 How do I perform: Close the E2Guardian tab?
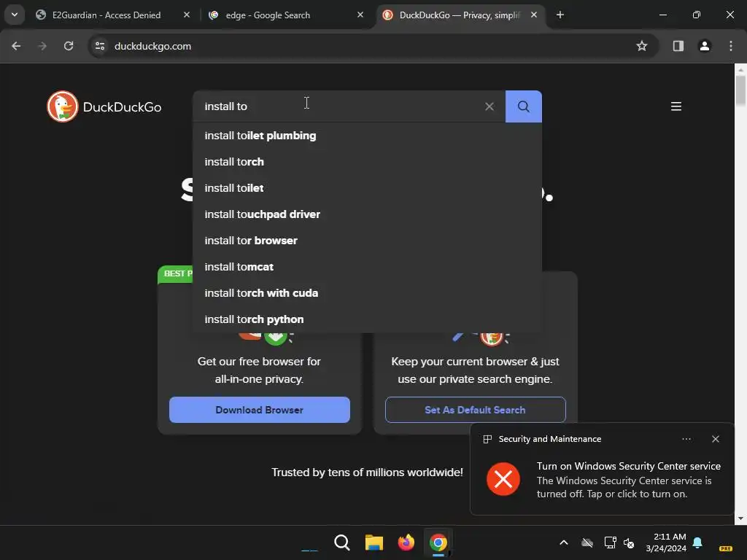(x=187, y=15)
